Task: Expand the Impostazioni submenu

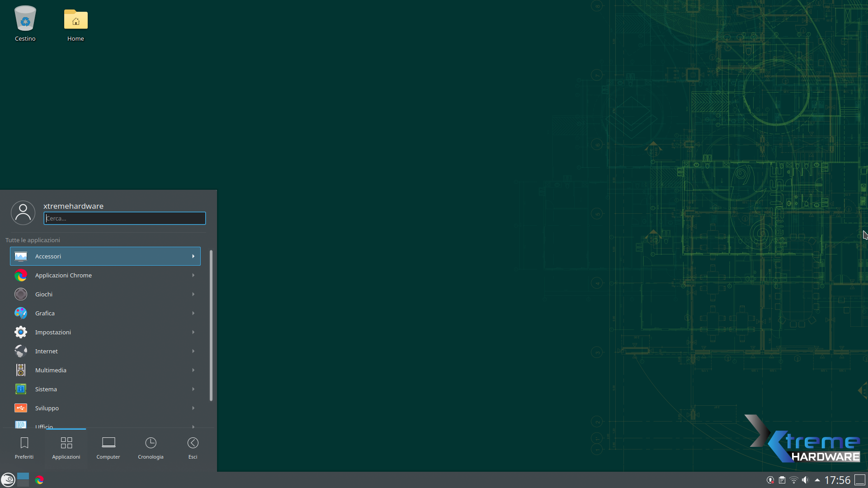Action: point(105,332)
